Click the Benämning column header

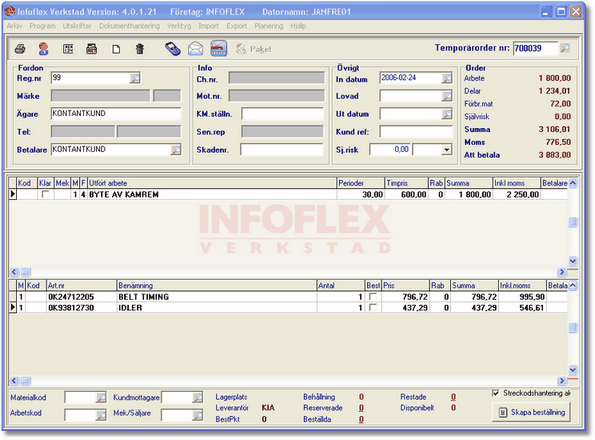click(x=217, y=285)
